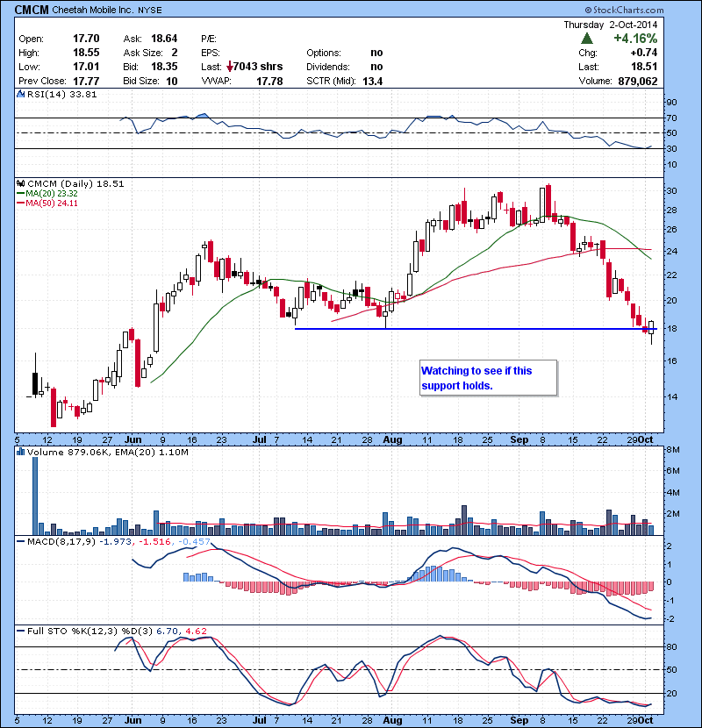
Task: Click the Low price 17.01
Action: (x=86, y=67)
